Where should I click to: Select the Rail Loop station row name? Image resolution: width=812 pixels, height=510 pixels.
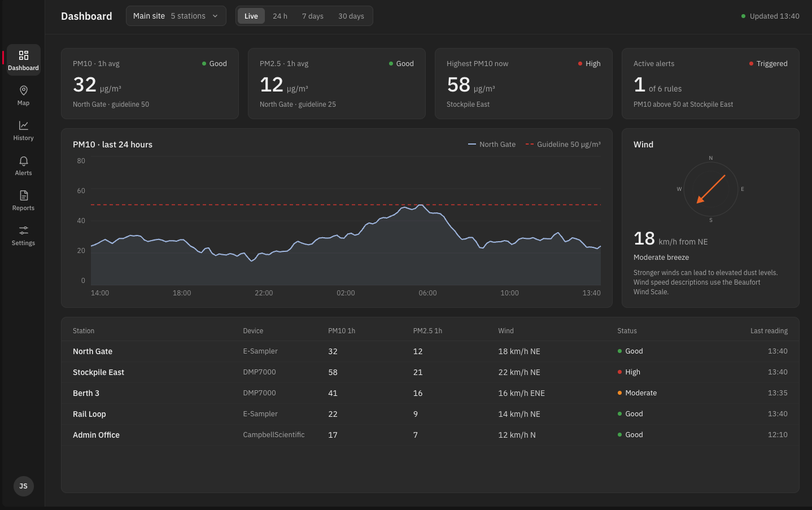tap(89, 414)
